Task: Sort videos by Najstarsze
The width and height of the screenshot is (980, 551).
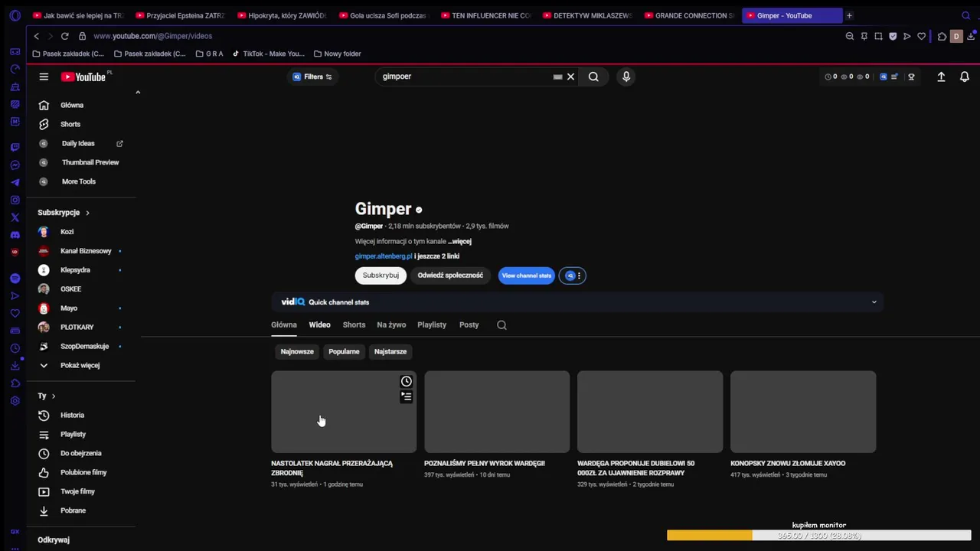Action: (x=390, y=351)
